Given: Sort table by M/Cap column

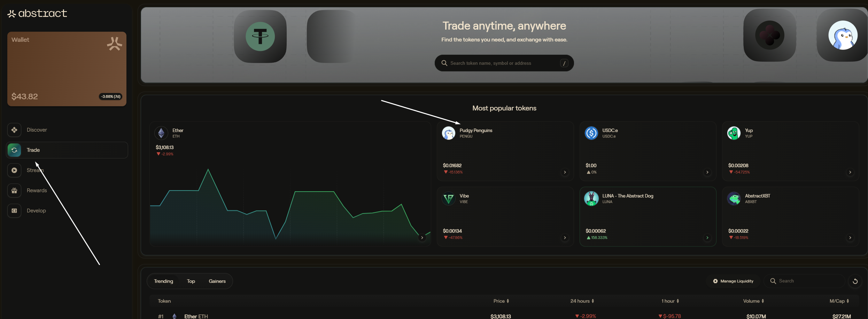Looking at the screenshot, I should point(839,301).
